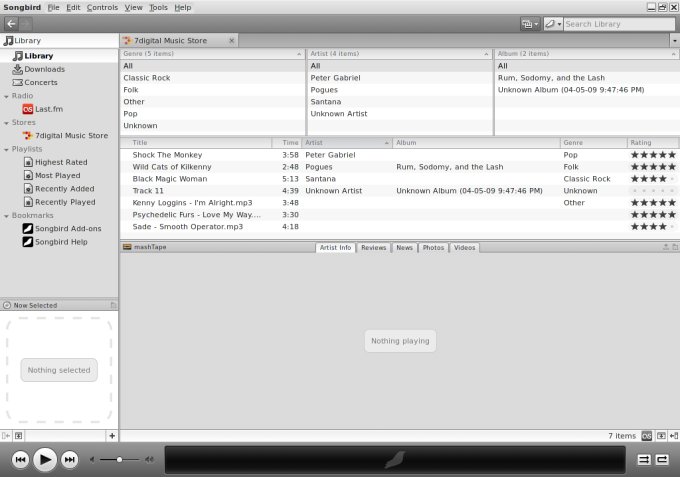Toggle shuffle playback mode
680x477 pixels.
click(644, 459)
